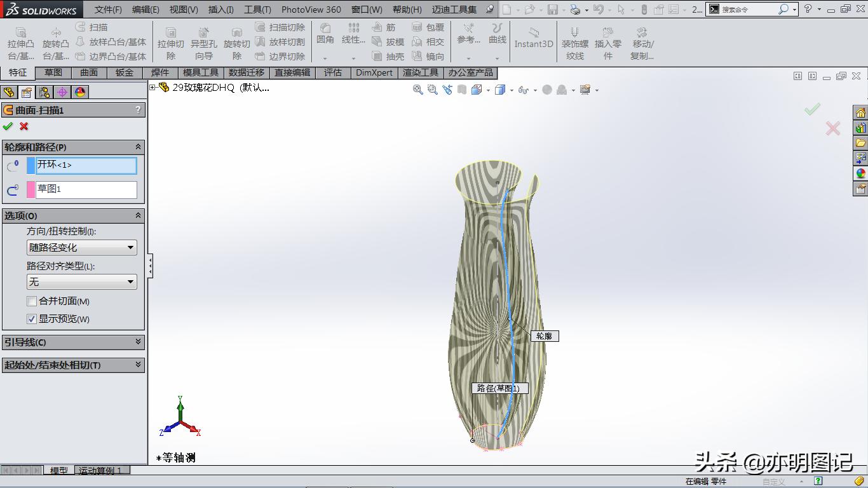
Task: Select the 拉伸凸台/基体 feature tool
Action: (20, 42)
